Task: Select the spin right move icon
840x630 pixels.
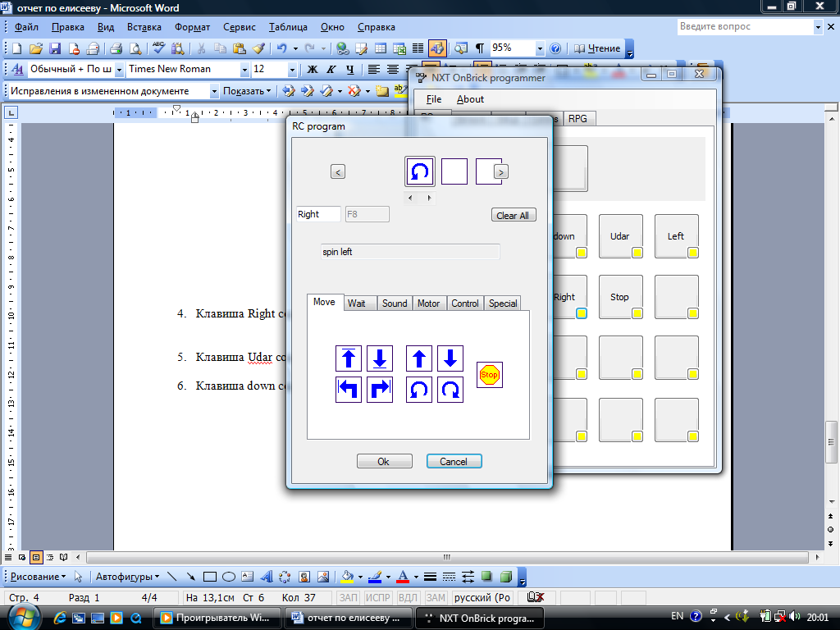Action: (450, 390)
